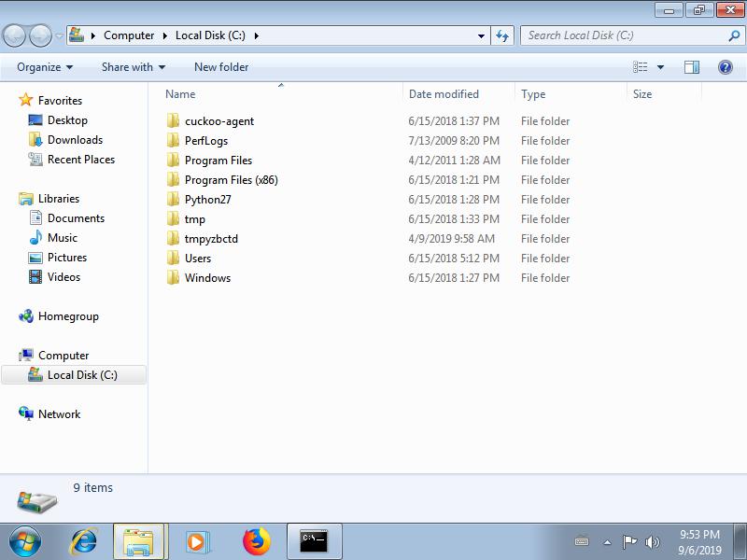Click the Change your view icon

(x=640, y=67)
